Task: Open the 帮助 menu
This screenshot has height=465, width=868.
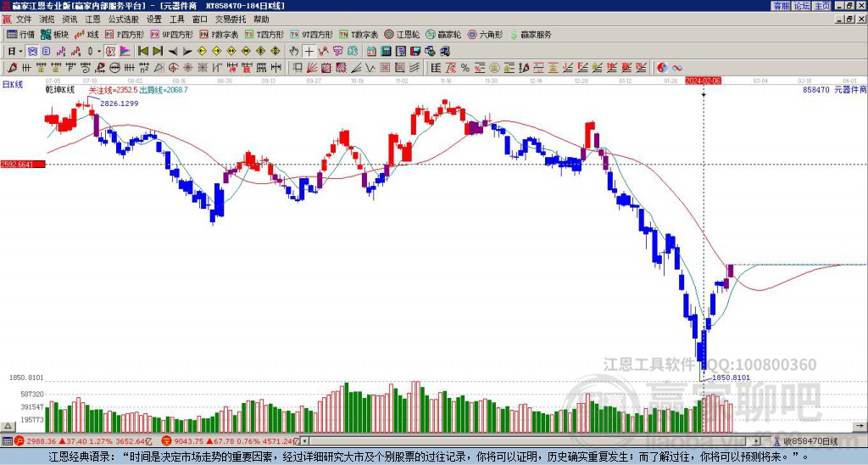Action: (x=261, y=20)
